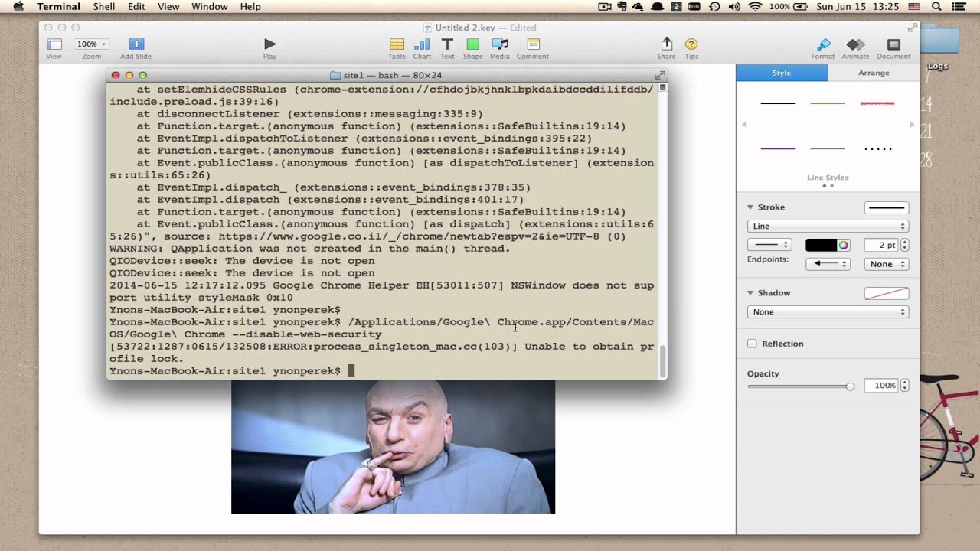Viewport: 980px width, 551px height.
Task: Open the View menu in menu bar
Action: point(168,6)
